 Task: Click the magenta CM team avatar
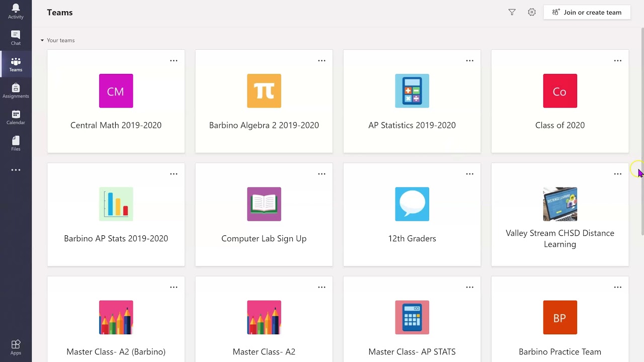[x=116, y=91]
